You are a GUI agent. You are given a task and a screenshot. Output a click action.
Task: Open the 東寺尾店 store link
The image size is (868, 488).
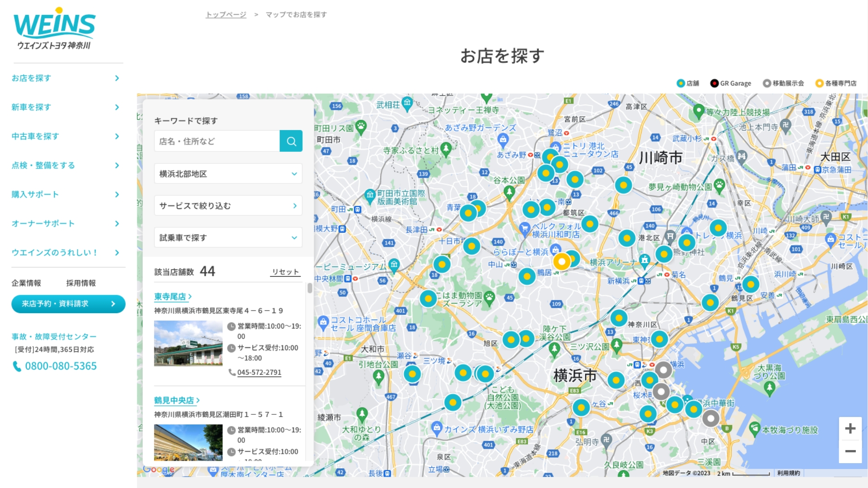pos(173,297)
